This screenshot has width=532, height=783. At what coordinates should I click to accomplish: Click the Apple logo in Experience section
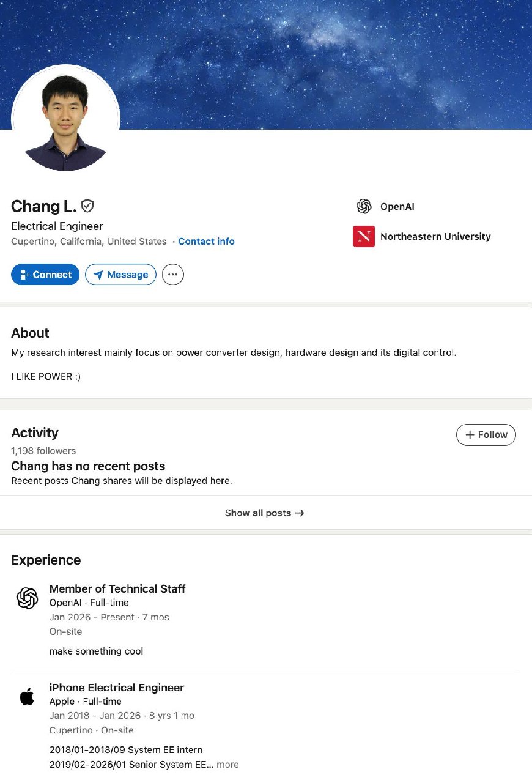[x=28, y=696]
